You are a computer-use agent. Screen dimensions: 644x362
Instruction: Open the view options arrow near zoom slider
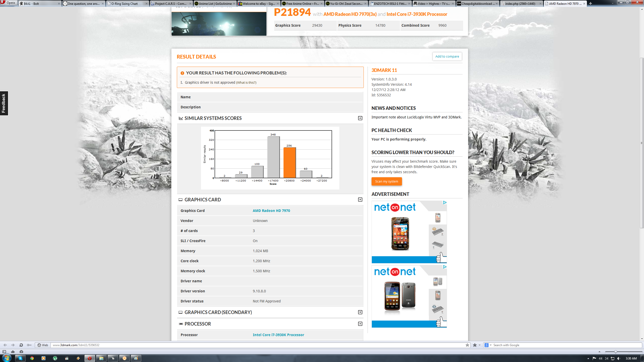[x=599, y=352]
